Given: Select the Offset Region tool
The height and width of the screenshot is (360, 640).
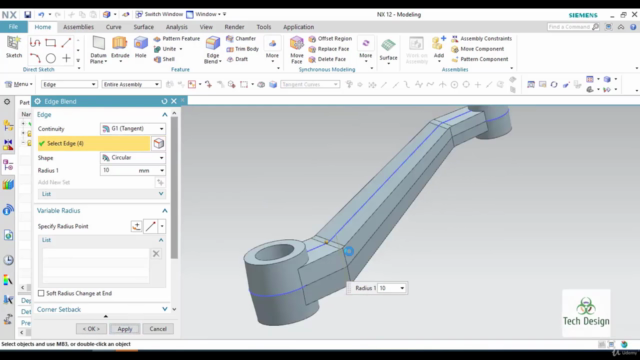Looking at the screenshot, I should tap(331, 38).
